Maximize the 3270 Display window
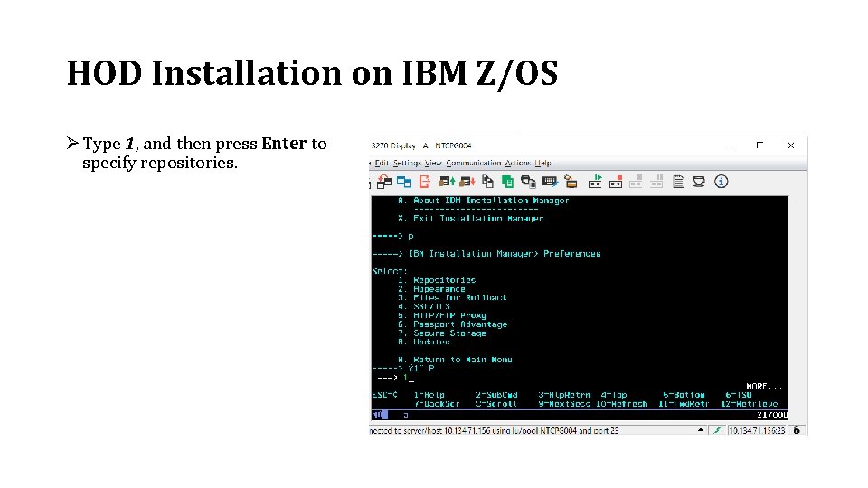Screen dimensions: 868x488 pos(759,145)
